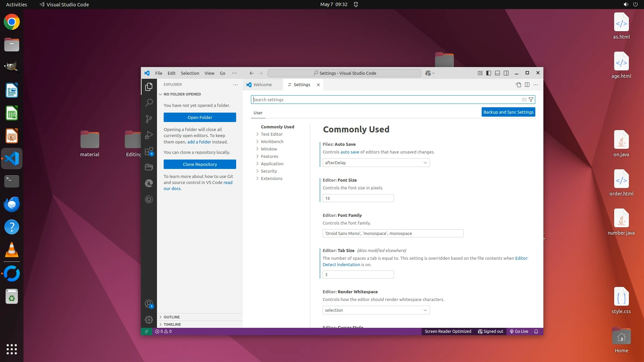Open the Extensions view icon
This screenshot has height=362, width=644.
pos(149,152)
